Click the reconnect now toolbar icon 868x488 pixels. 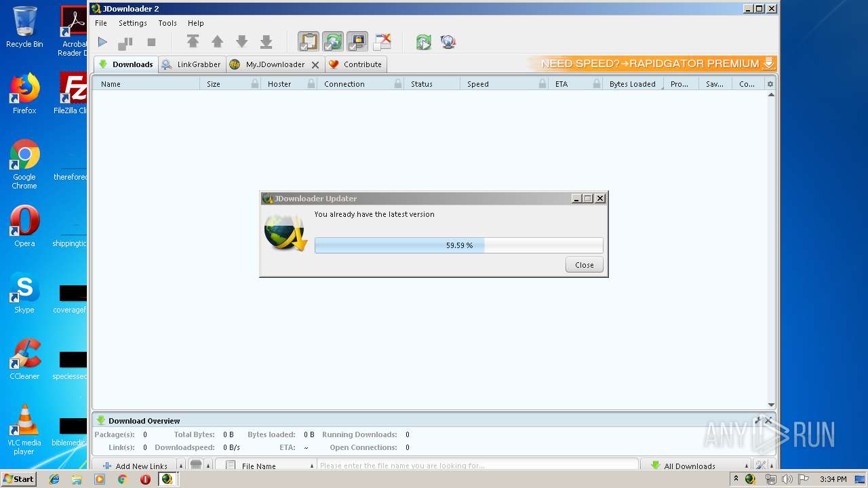tap(424, 42)
